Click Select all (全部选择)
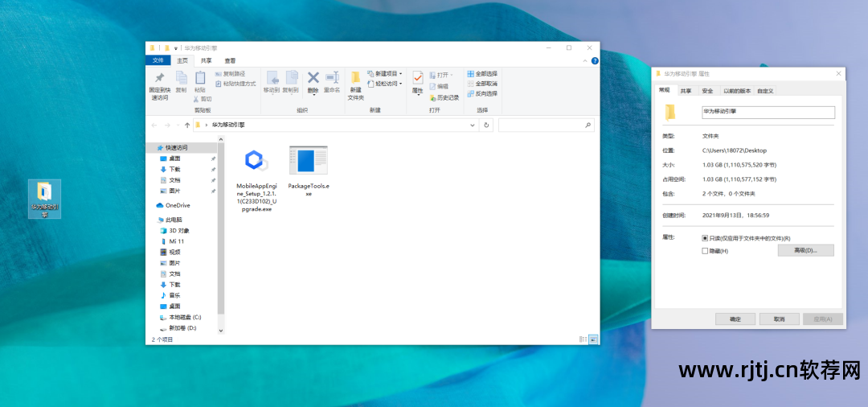 pos(482,74)
